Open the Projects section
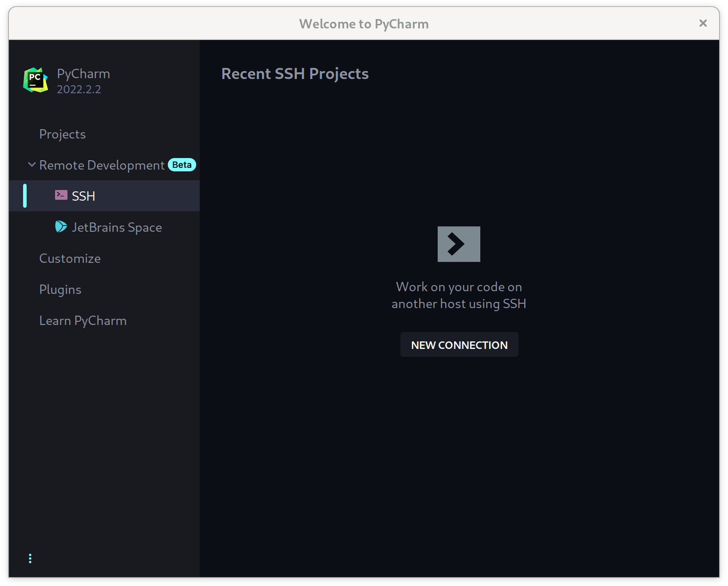728x586 pixels. pos(62,134)
